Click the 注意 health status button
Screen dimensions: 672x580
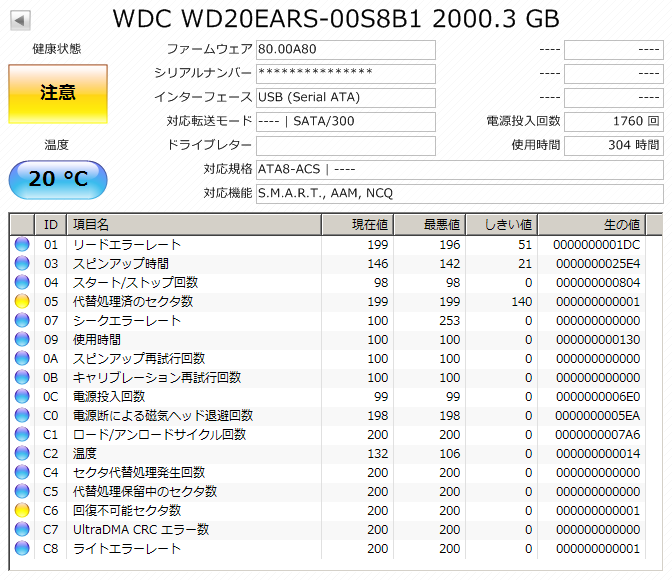click(x=58, y=94)
